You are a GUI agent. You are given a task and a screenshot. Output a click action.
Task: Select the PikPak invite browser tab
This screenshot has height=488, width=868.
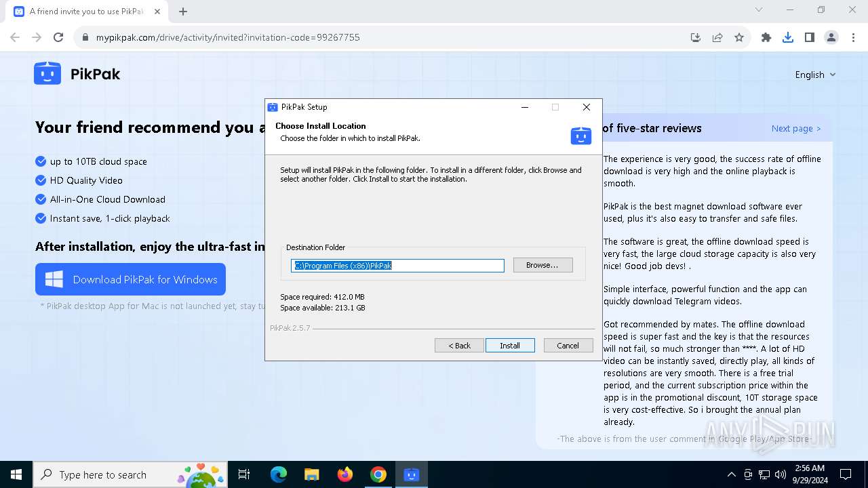click(86, 12)
